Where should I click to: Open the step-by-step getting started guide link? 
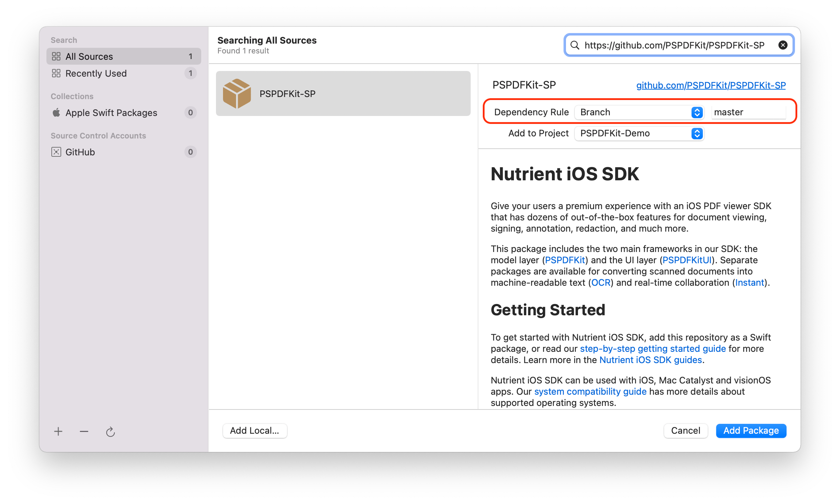click(653, 349)
